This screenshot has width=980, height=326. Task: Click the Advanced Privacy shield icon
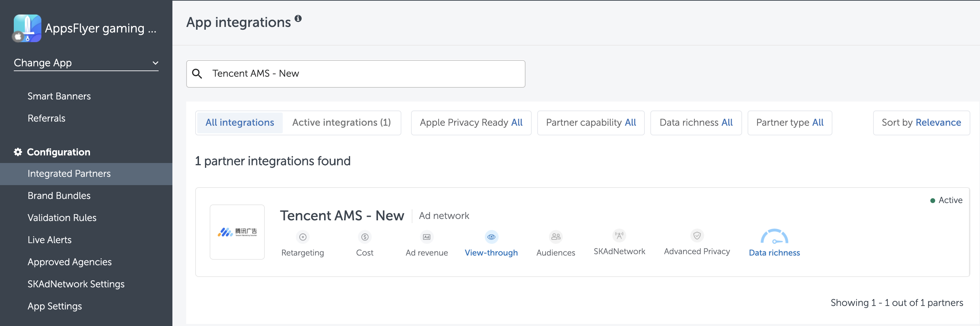697,236
